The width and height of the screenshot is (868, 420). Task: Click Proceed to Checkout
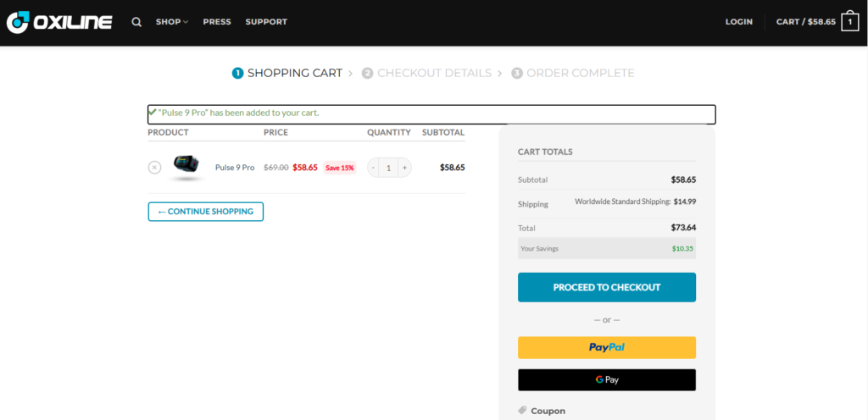[x=607, y=287]
